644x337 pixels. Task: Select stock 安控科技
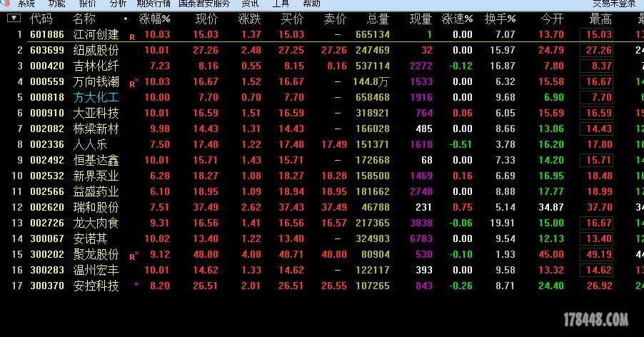tap(96, 286)
